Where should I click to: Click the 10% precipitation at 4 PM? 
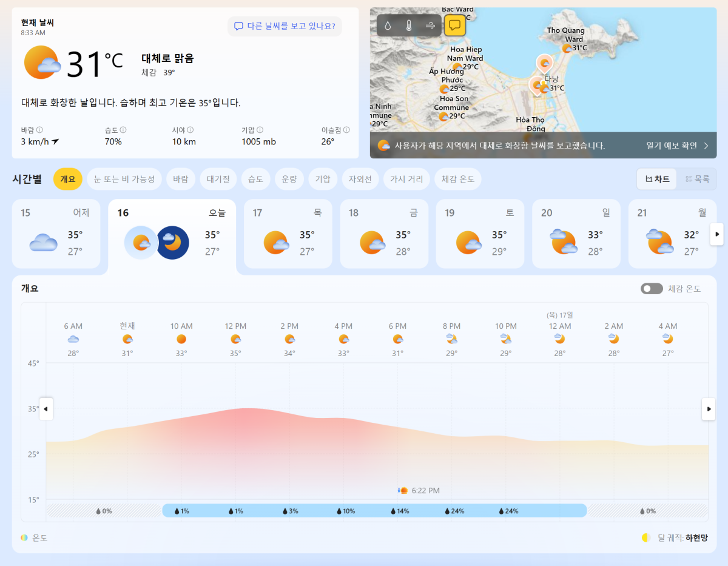346,511
